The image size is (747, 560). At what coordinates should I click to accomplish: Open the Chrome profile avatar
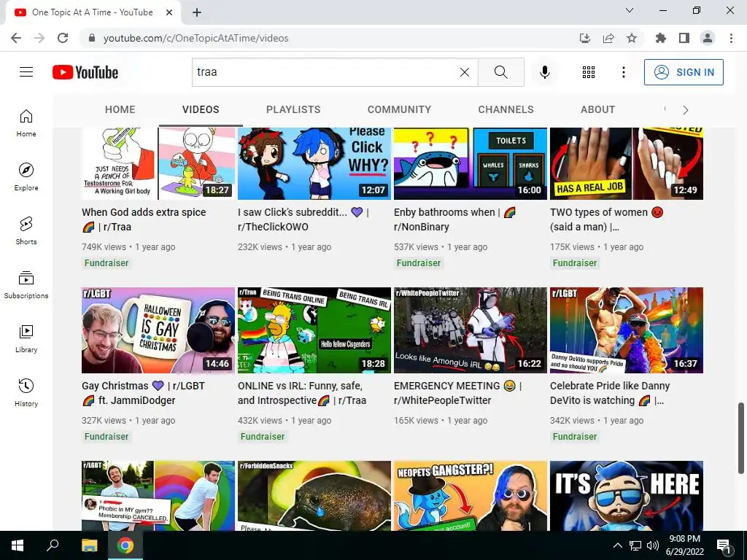tap(708, 38)
